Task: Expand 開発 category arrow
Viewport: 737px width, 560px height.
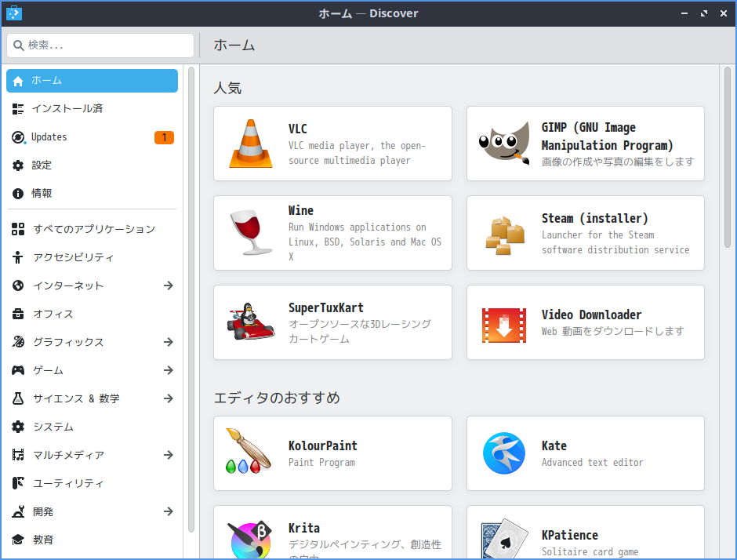Action: (169, 511)
